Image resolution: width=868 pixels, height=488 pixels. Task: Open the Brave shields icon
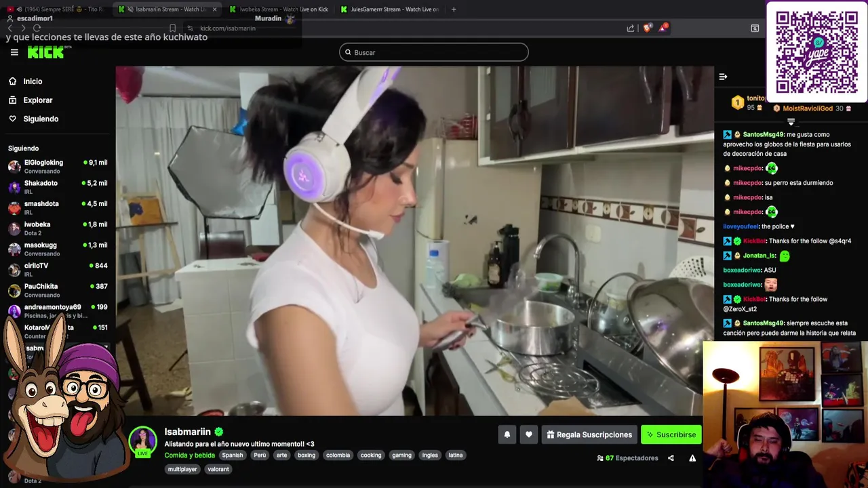coord(648,28)
